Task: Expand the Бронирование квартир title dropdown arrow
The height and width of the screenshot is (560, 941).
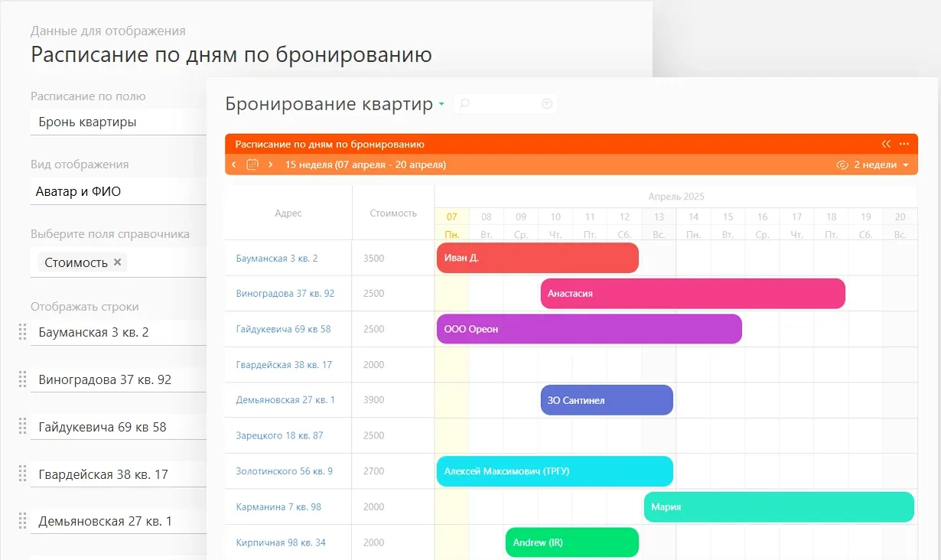Action: [x=441, y=105]
